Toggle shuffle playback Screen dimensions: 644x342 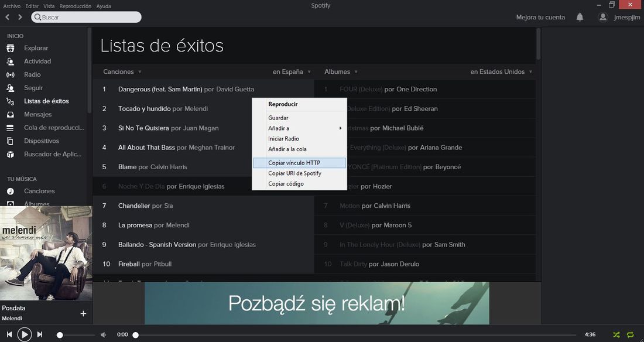[616, 334]
